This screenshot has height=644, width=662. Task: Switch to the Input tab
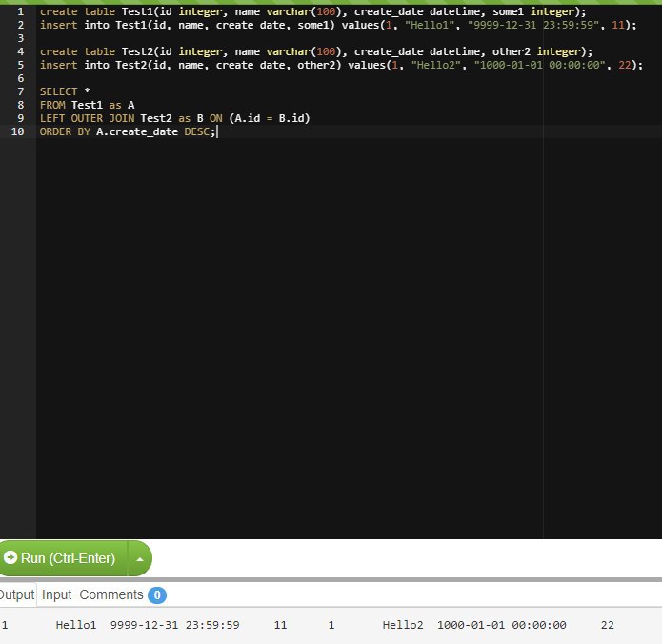coord(56,594)
